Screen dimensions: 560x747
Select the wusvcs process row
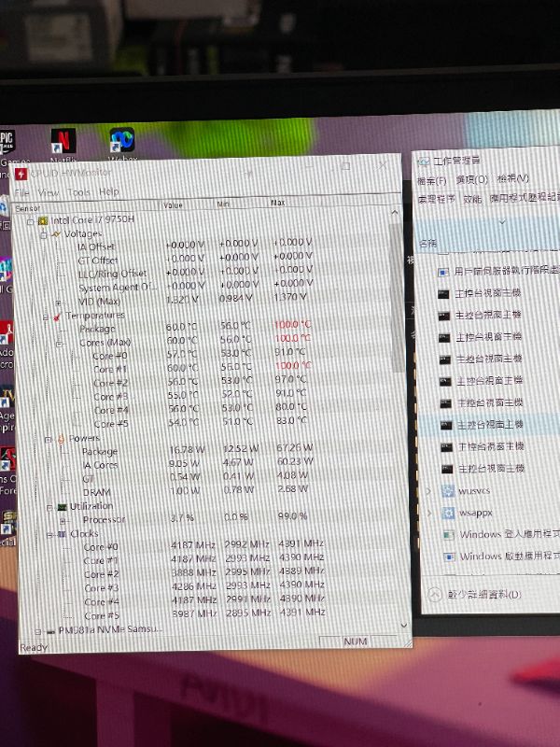pos(492,491)
